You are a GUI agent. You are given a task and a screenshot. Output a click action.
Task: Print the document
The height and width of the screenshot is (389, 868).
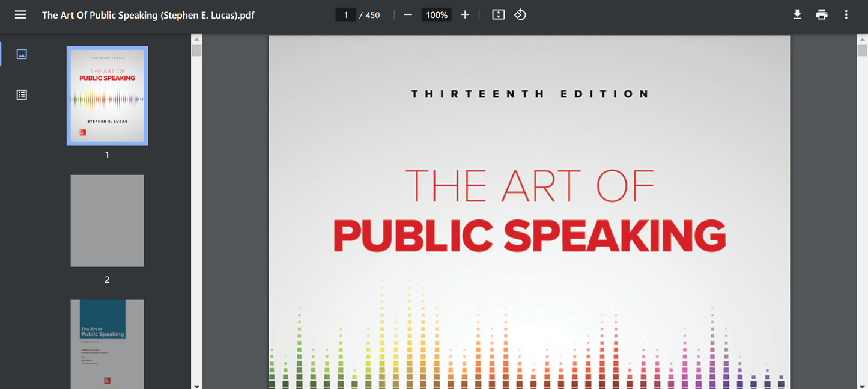(x=821, y=14)
